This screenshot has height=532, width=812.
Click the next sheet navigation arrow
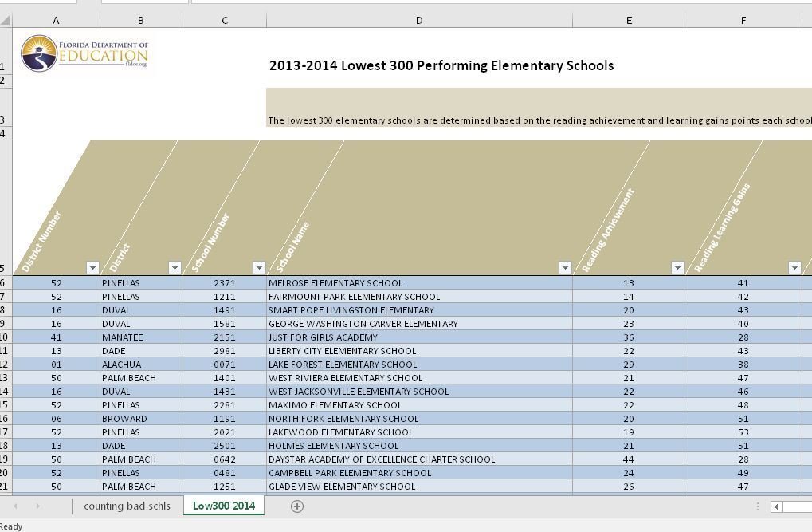click(x=37, y=506)
